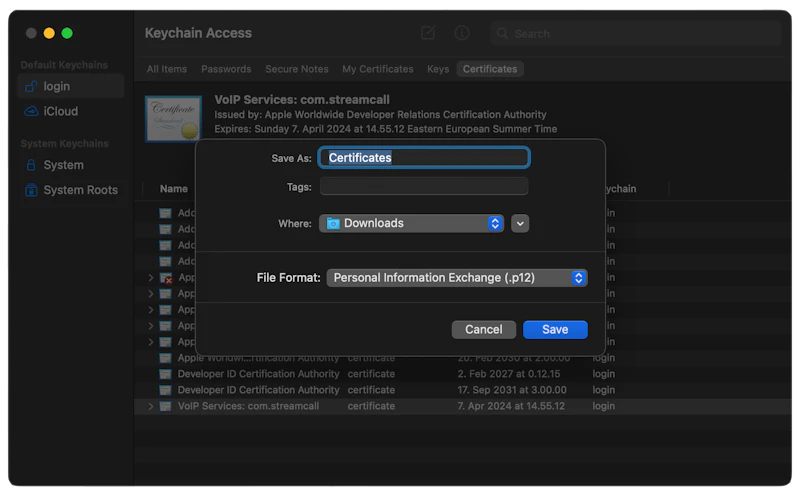Click certificate icon of Developer ID 2031 row
This screenshot has width=800, height=497.
coord(165,390)
